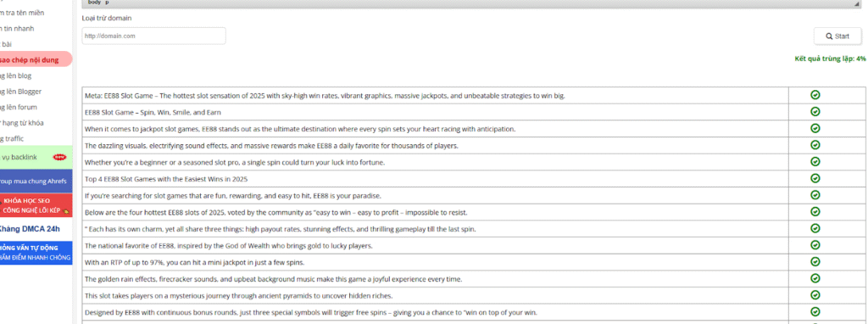Viewport: 868px width, 324px height.
Task: Click the 'mua chung Ahrefs' banner
Action: [36, 182]
